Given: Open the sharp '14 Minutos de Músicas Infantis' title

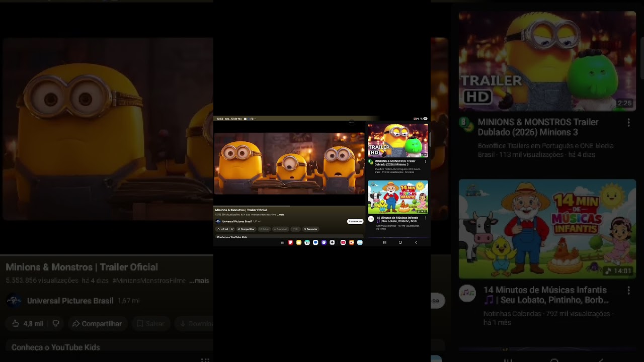Looking at the screenshot, I should [x=398, y=219].
